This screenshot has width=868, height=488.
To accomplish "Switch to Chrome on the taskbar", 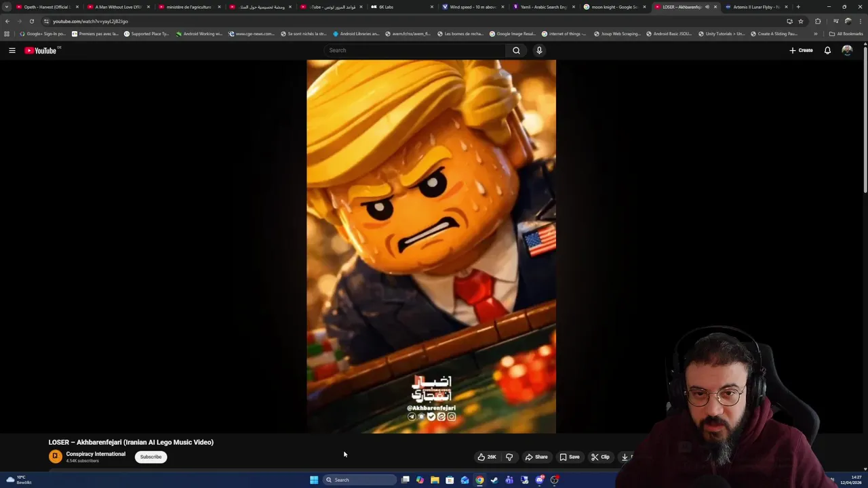I will tap(479, 480).
